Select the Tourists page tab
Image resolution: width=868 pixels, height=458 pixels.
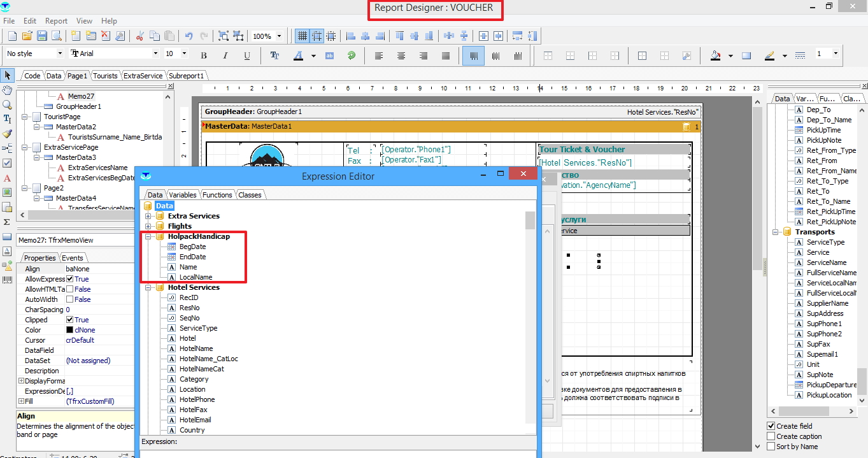[105, 76]
